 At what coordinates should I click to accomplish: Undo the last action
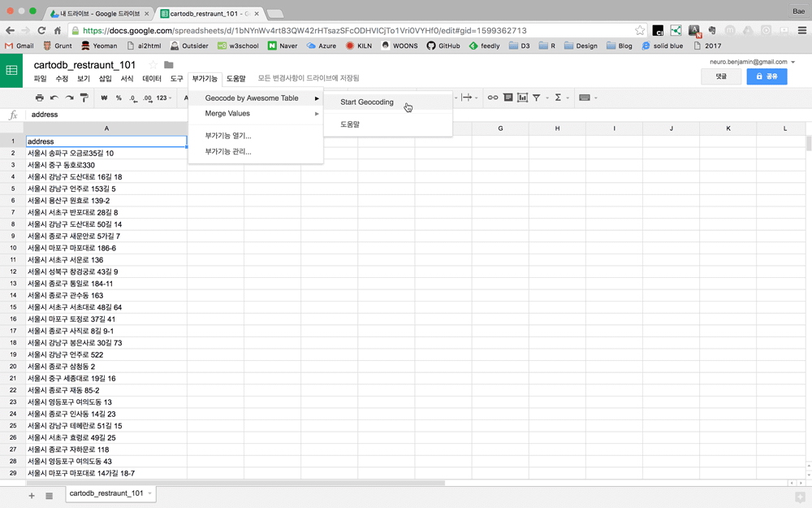pyautogui.click(x=54, y=98)
